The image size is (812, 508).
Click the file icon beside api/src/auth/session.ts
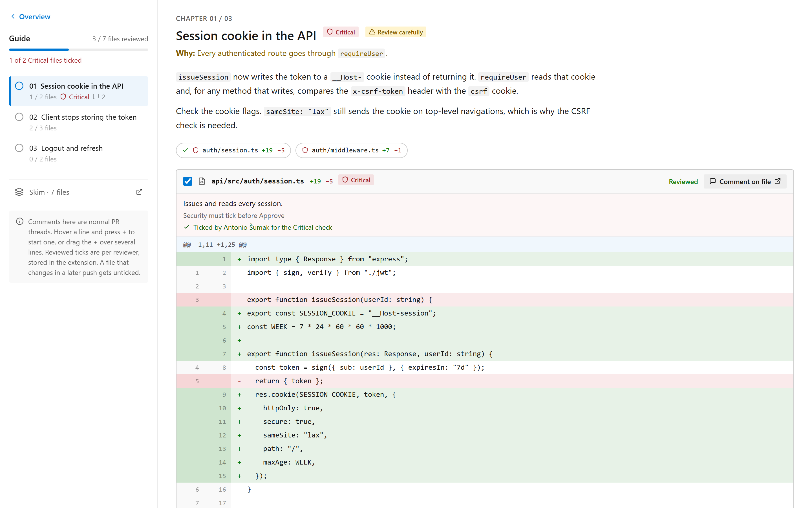coord(202,181)
